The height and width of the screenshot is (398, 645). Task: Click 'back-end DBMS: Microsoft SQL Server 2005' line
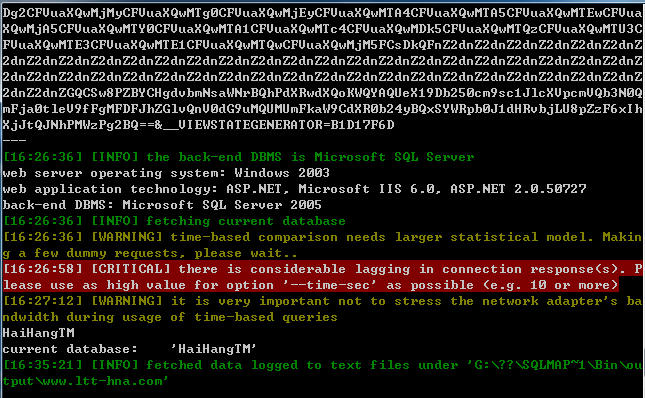tap(162, 205)
